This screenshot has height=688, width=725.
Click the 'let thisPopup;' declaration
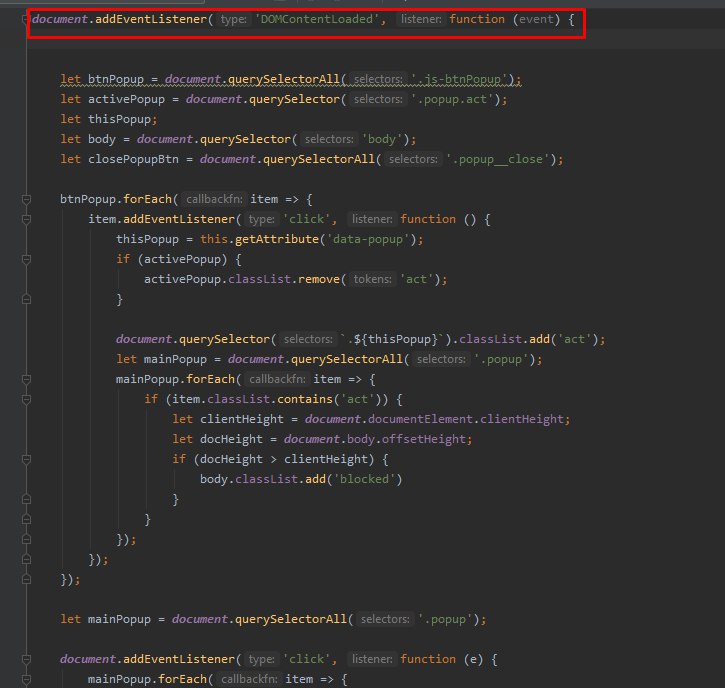point(109,119)
